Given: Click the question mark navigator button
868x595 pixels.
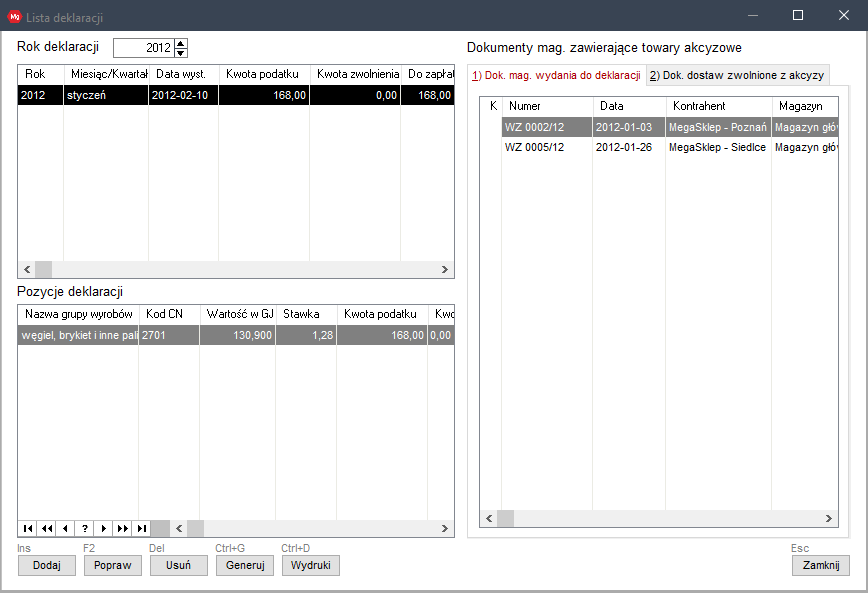Looking at the screenshot, I should (85, 528).
